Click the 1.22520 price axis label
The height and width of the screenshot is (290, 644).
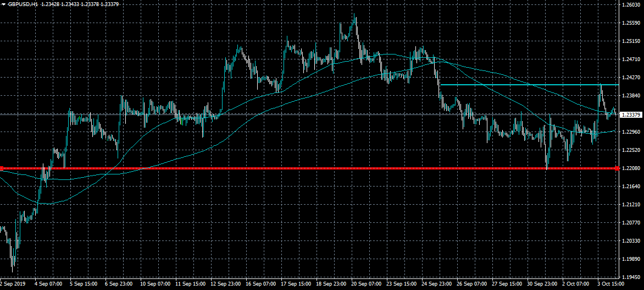coord(631,150)
